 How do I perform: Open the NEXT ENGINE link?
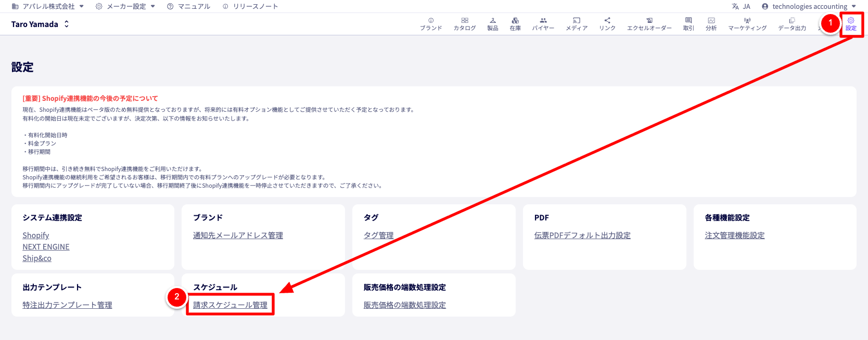click(46, 247)
